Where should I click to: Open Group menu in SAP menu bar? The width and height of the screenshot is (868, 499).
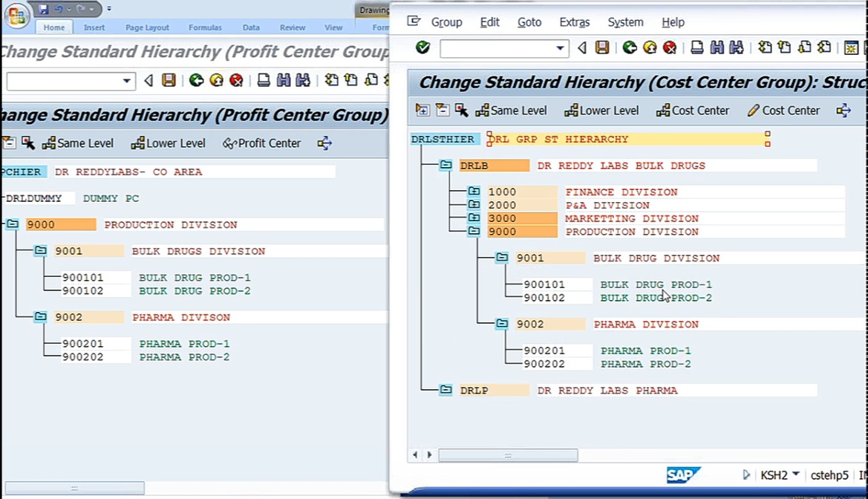click(447, 22)
